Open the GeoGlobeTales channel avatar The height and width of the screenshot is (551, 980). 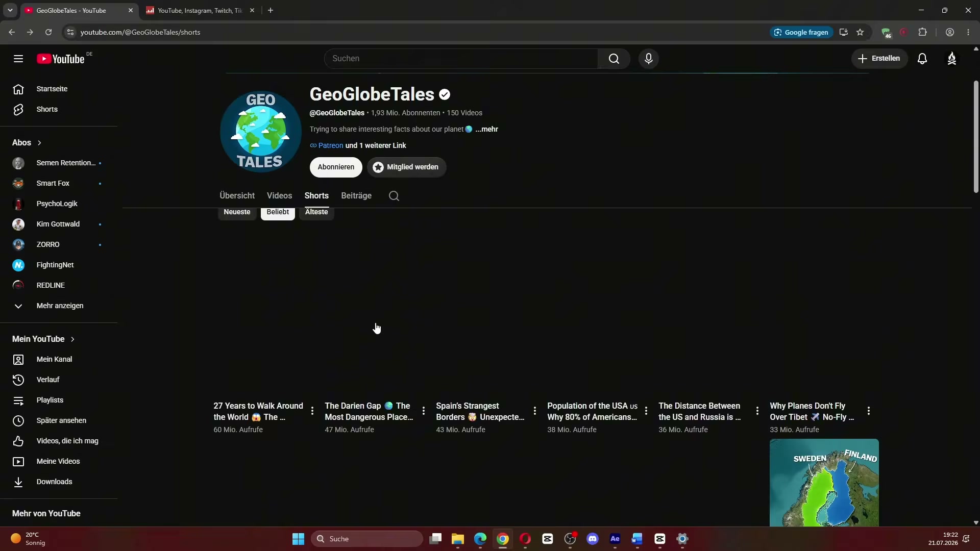[261, 132]
